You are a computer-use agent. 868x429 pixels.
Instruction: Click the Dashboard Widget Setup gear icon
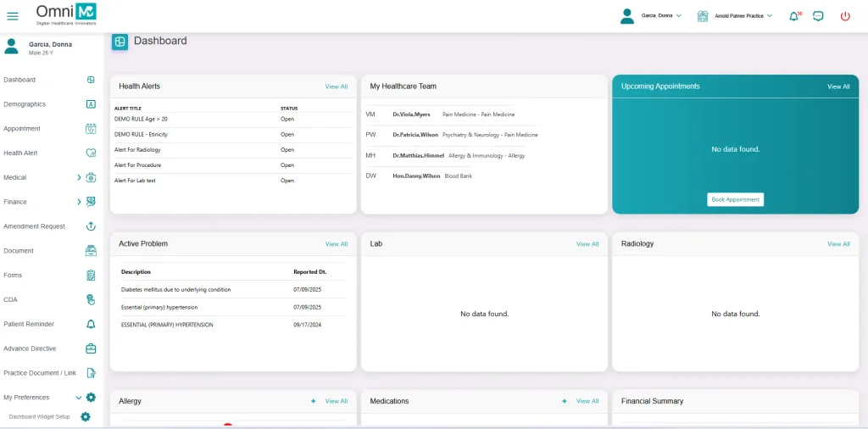(x=86, y=417)
